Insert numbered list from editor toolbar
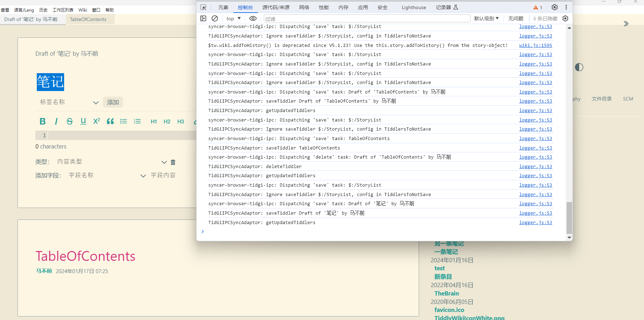The width and height of the screenshot is (644, 320). (x=137, y=121)
